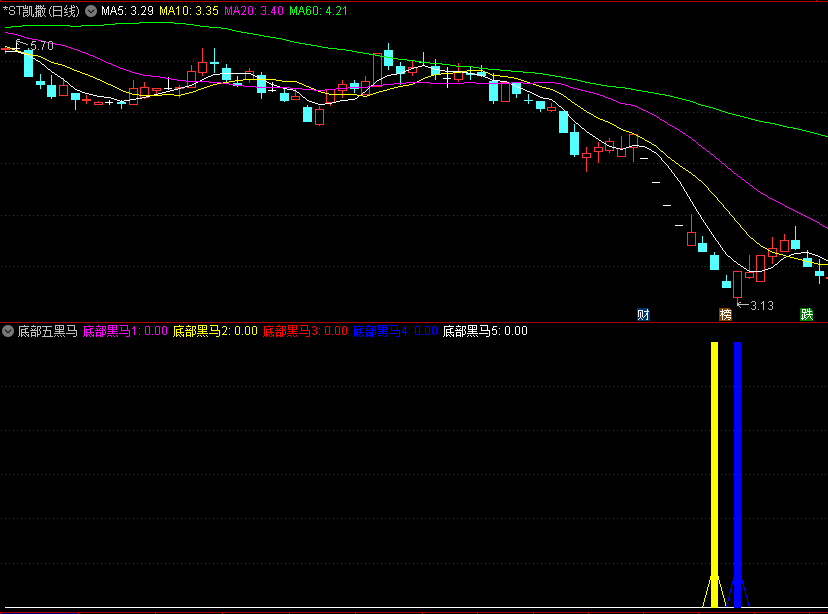828x614 pixels.
Task: Click the 跌 marker icon on the chart
Action: pos(806,315)
